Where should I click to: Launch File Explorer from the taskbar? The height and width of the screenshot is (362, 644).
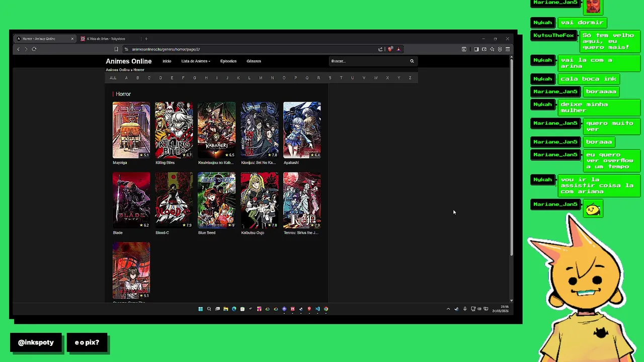pyautogui.click(x=225, y=309)
